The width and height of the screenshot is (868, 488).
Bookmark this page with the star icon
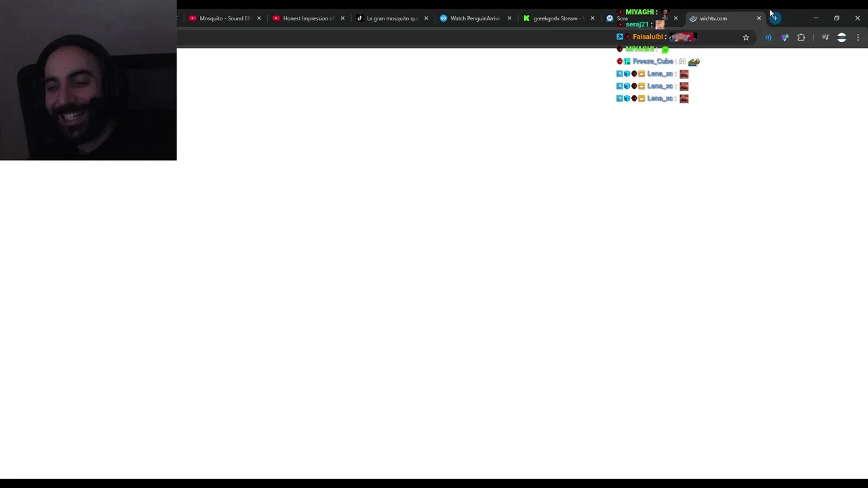point(746,37)
